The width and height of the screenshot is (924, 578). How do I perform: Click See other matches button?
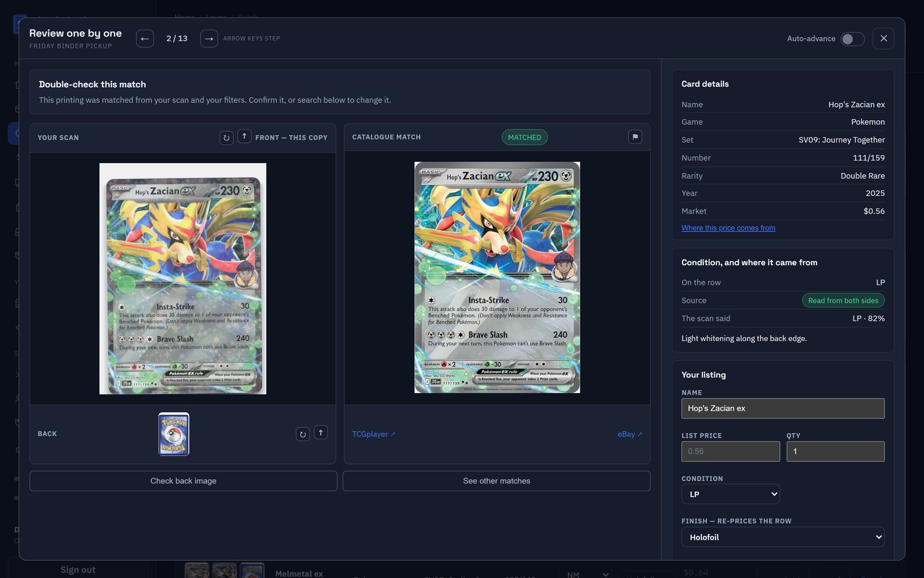click(x=496, y=481)
